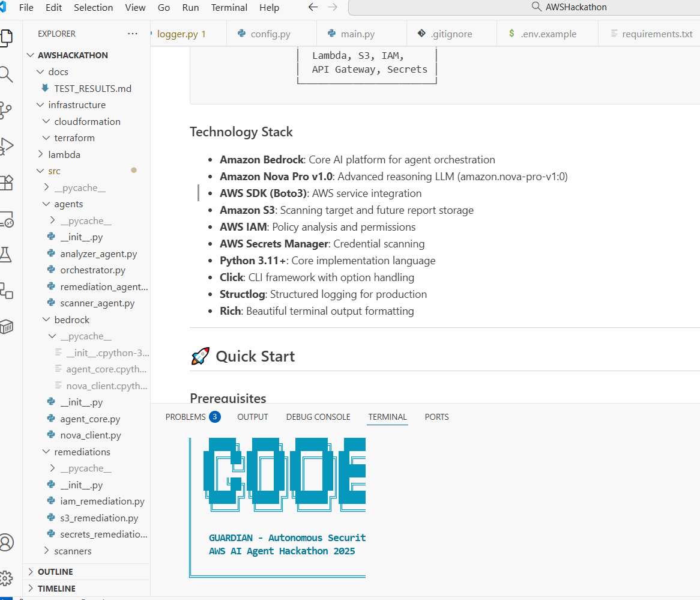Open the Selection menu

click(93, 8)
